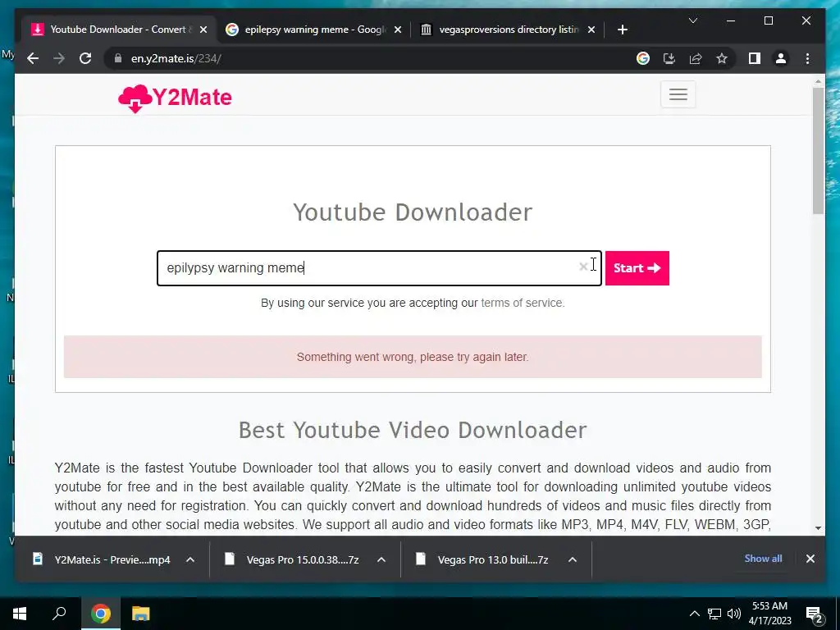View site information lock icon

pos(118,58)
